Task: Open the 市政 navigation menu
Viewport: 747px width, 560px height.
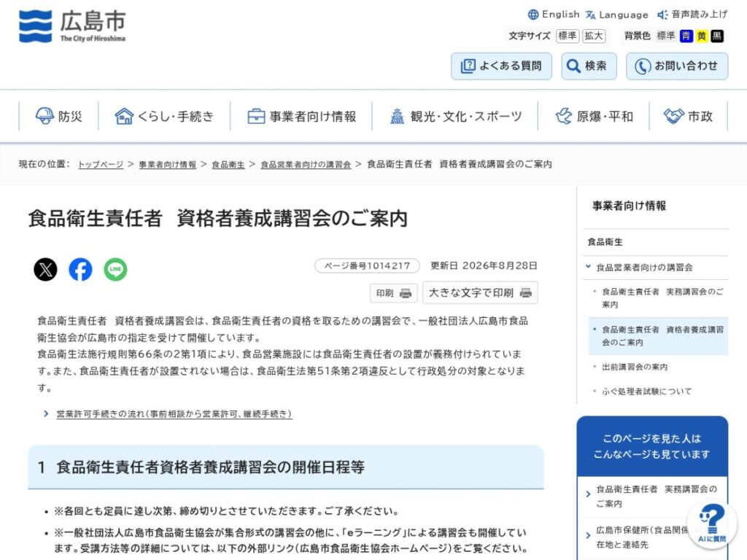Action: 689,116
